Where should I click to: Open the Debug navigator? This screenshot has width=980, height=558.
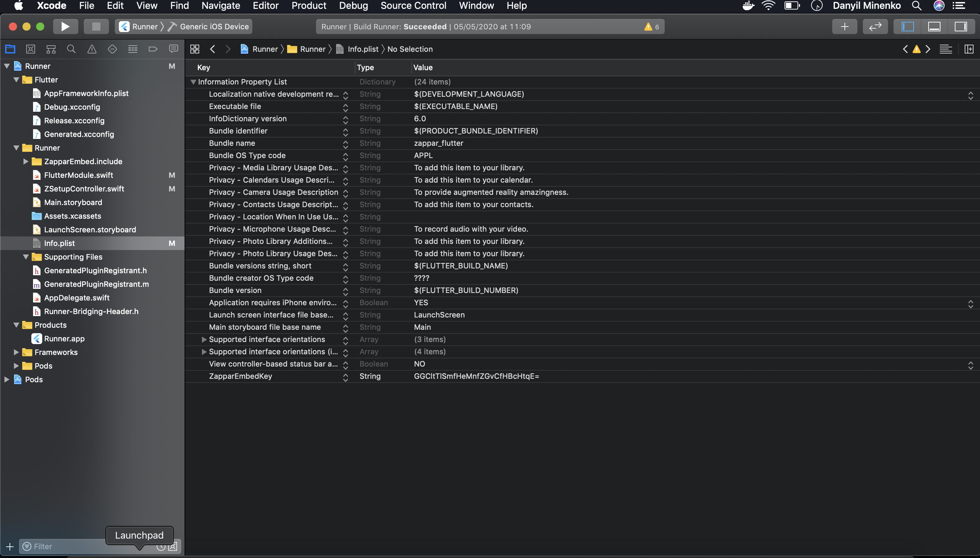pyautogui.click(x=132, y=49)
